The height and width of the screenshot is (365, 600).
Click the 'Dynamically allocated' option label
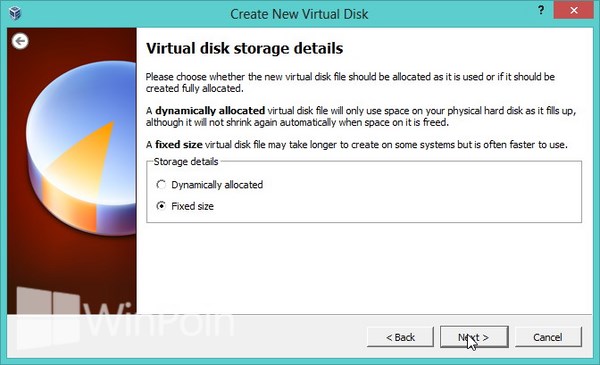217,185
